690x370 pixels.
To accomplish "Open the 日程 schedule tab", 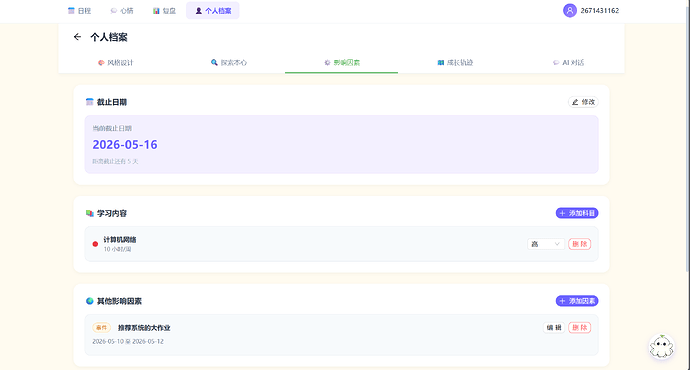I will (79, 11).
